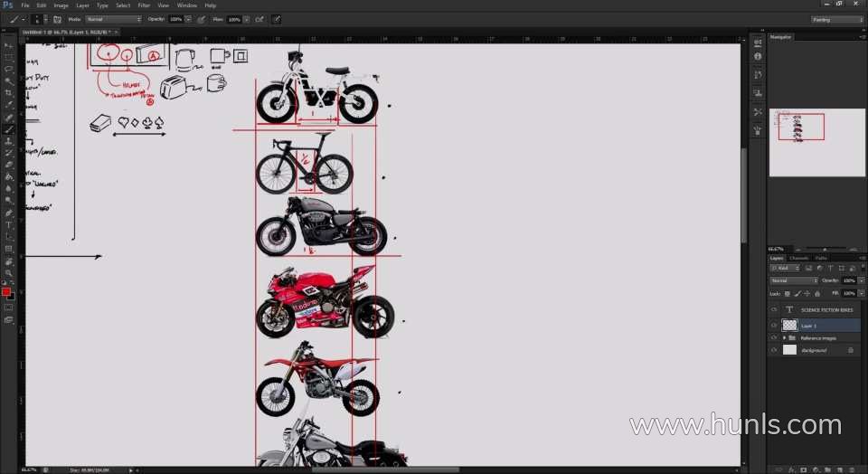Select the Hand tool

point(8,261)
